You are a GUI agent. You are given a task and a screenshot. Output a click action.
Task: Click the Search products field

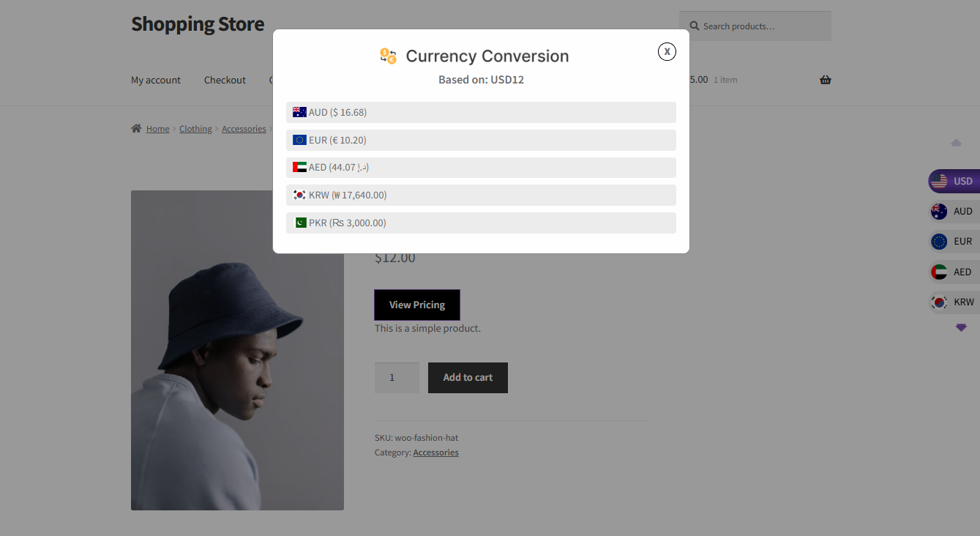[755, 26]
